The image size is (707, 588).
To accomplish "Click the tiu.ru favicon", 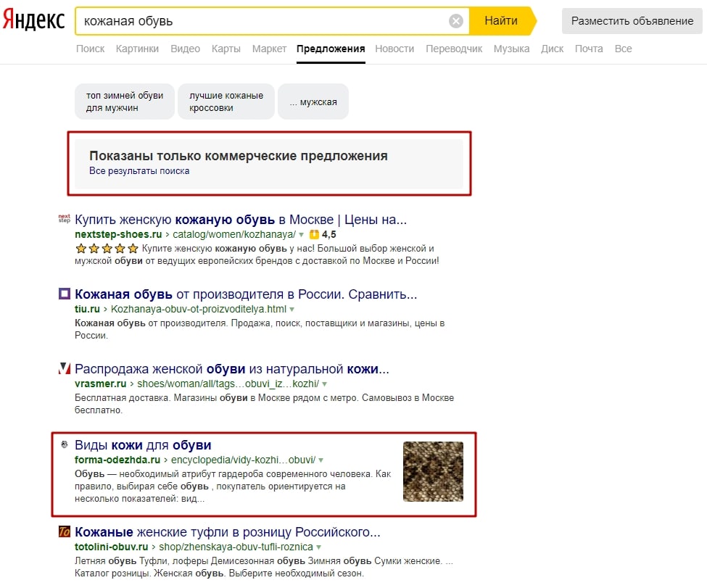I will pyautogui.click(x=65, y=294).
